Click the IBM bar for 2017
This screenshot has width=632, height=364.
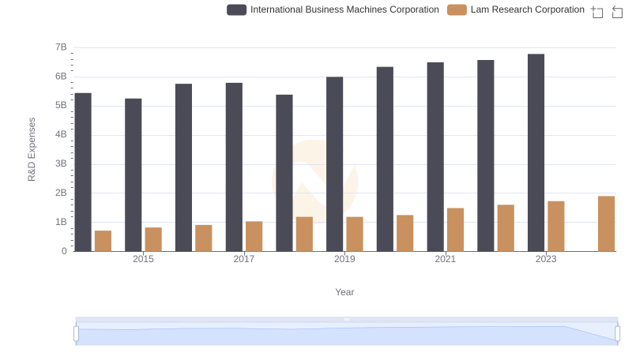tap(234, 167)
